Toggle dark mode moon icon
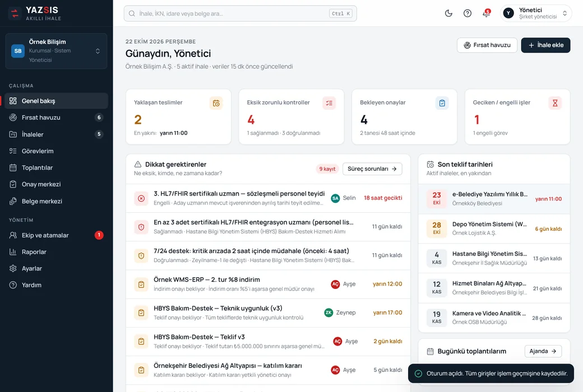Image resolution: width=583 pixels, height=392 pixels. (x=448, y=13)
